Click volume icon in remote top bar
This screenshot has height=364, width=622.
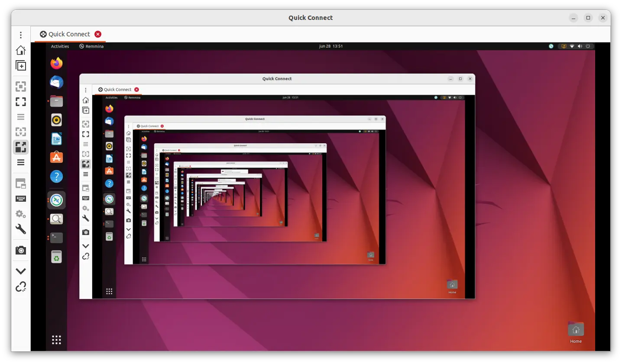click(x=580, y=46)
